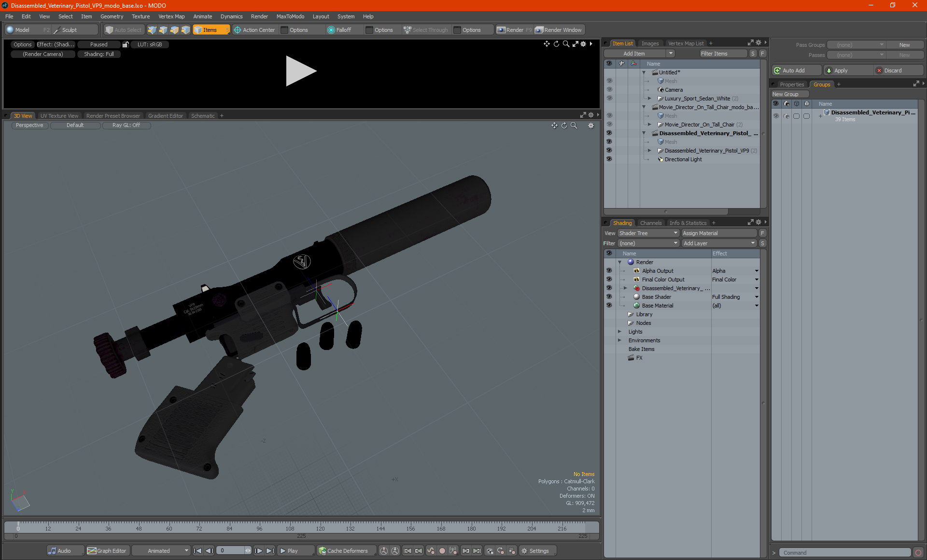Go to first frame
The image size is (927, 560).
coord(197,551)
